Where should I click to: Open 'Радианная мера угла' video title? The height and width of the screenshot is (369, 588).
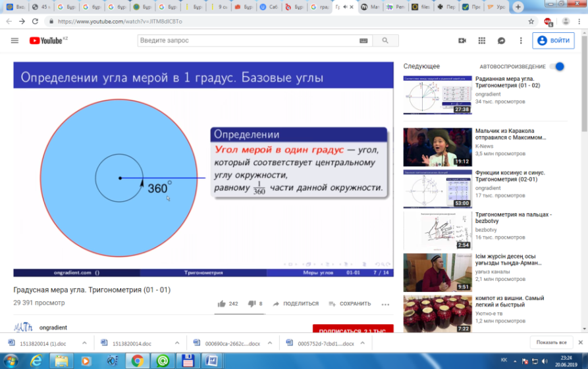point(508,82)
